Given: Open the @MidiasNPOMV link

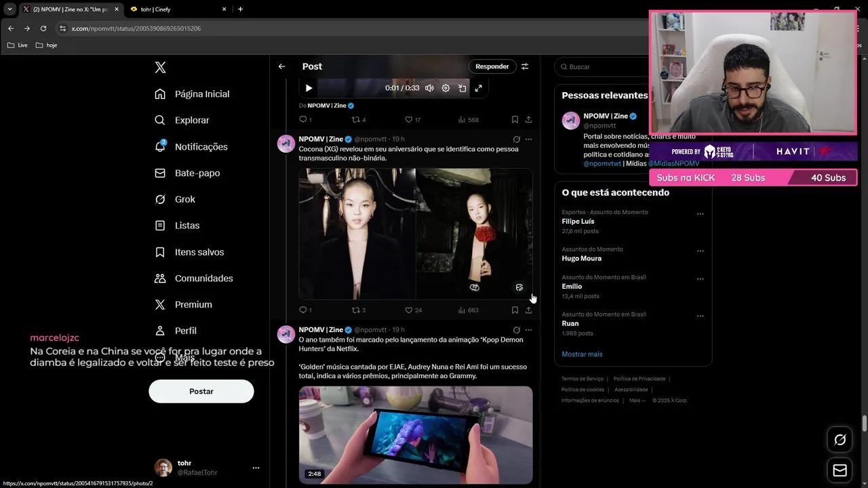Looking at the screenshot, I should 673,163.
